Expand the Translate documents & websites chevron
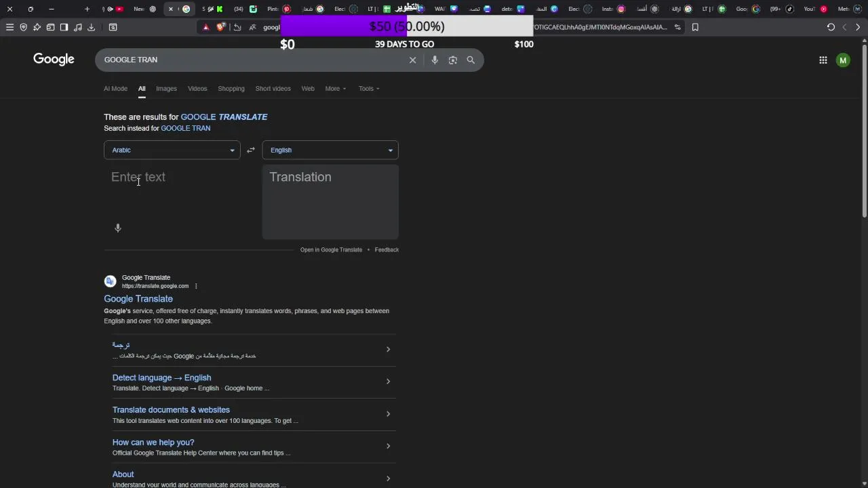This screenshot has width=868, height=488. tap(388, 414)
